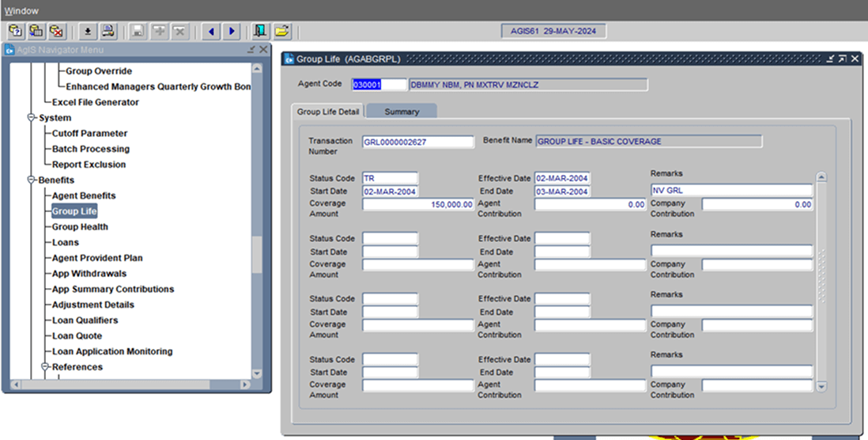Viewport: 868px width, 440px height.
Task: Click the download arrow toolbar icon
Action: coord(88,32)
